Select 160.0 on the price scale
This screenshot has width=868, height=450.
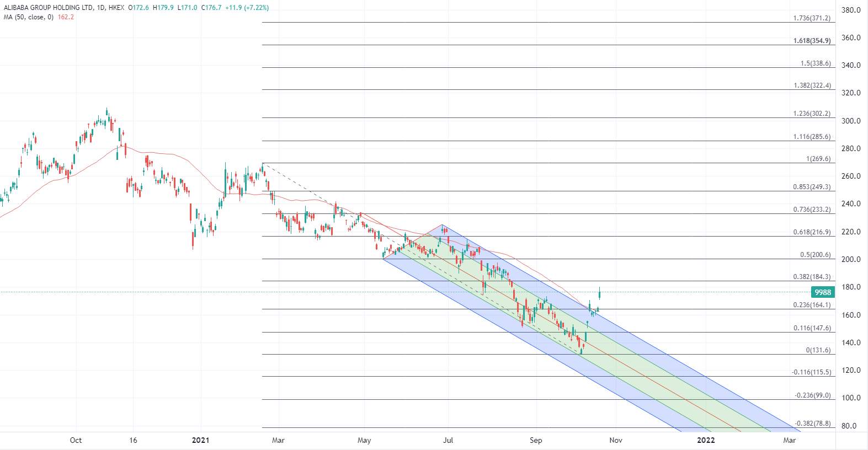850,315
